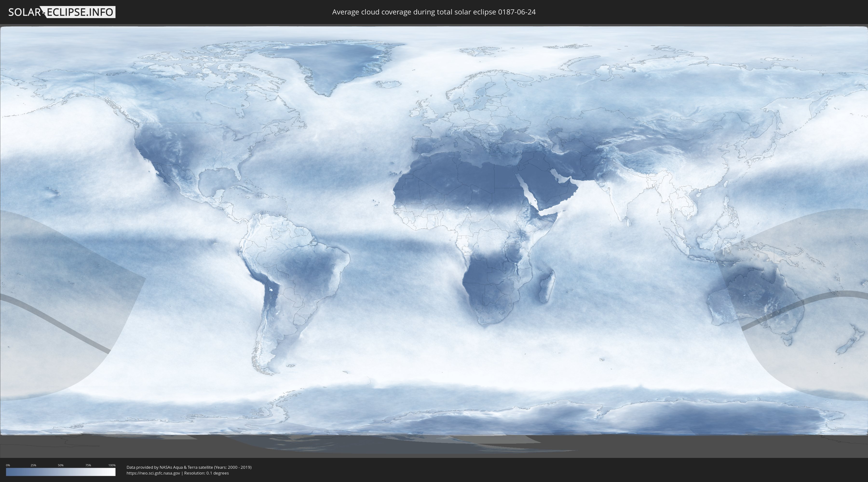This screenshot has height=482, width=868.
Task: Click the cloud coverage color gradient legend
Action: [x=61, y=472]
